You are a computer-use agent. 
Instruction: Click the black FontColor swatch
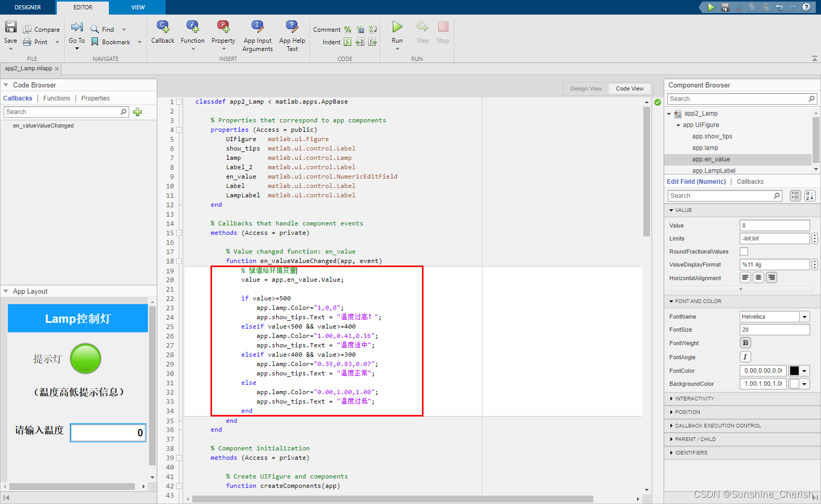(794, 371)
